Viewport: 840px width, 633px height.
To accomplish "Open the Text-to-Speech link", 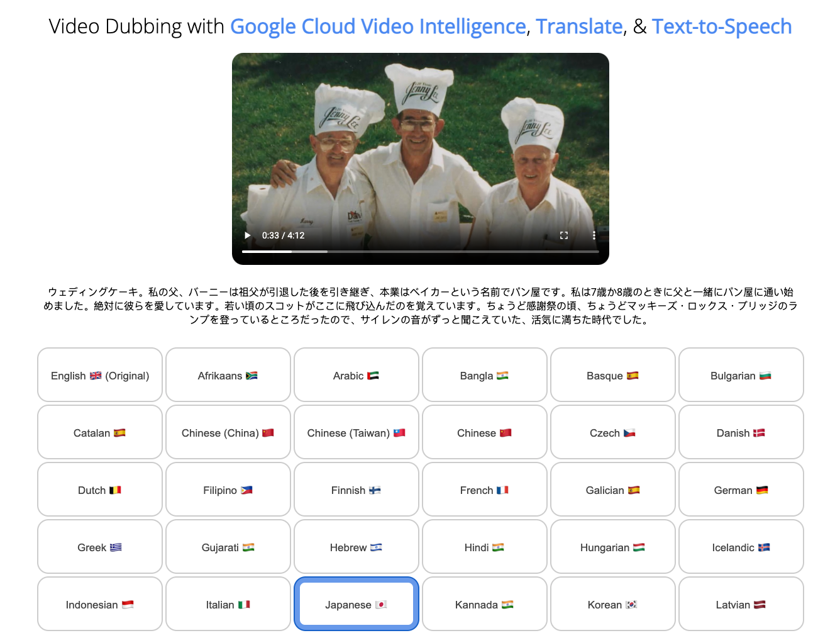I will (722, 26).
